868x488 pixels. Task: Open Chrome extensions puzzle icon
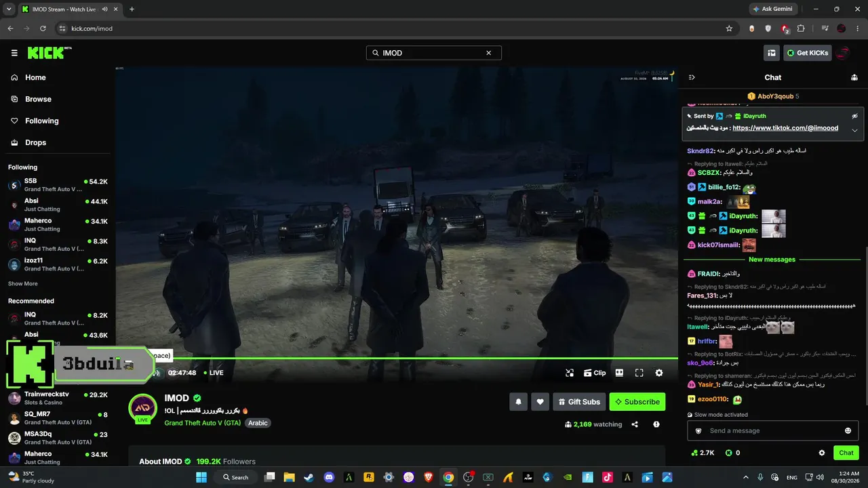click(801, 28)
